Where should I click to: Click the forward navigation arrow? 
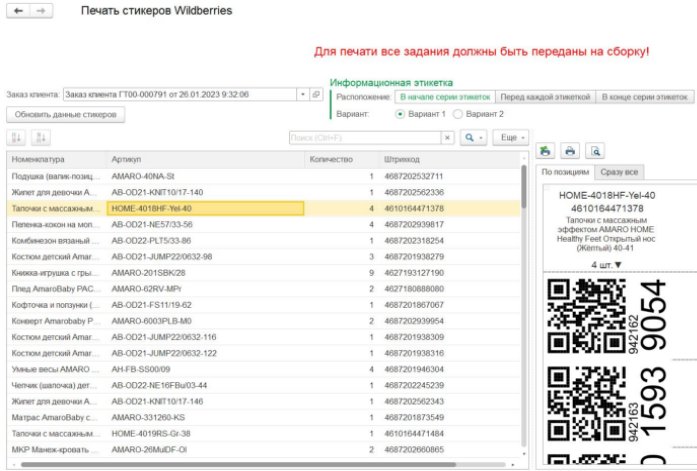(x=41, y=10)
